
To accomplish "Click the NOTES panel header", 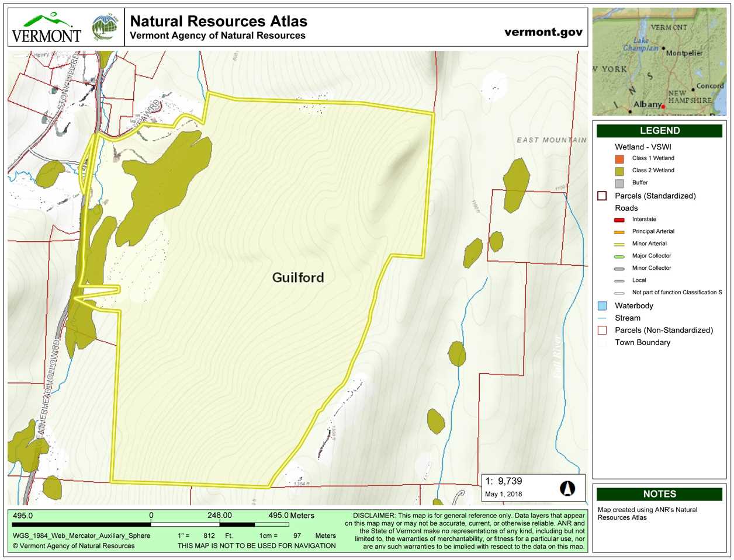I will tap(659, 494).
